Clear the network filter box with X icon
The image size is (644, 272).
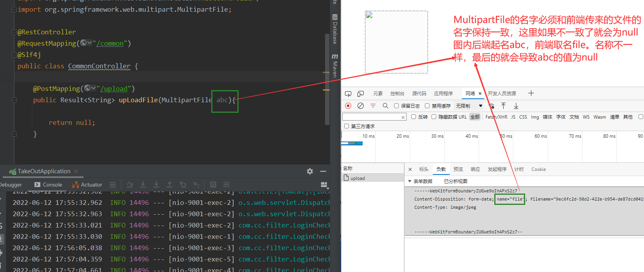pos(403,117)
